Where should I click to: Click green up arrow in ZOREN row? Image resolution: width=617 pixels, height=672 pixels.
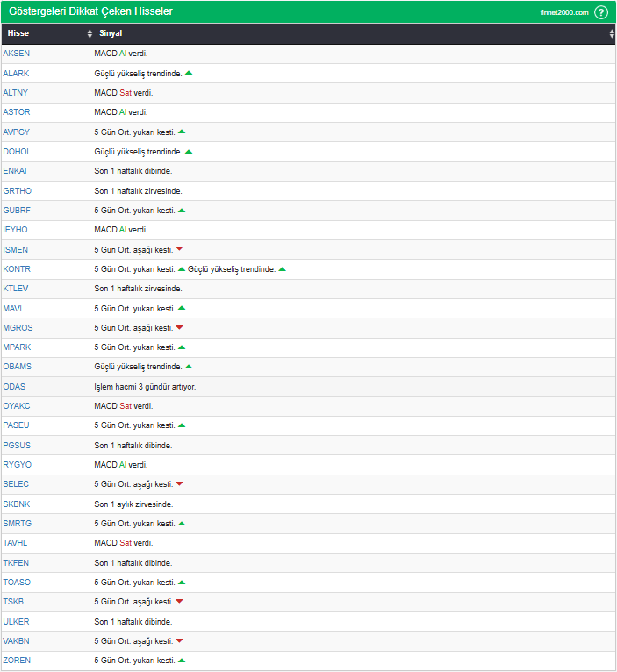click(x=182, y=661)
